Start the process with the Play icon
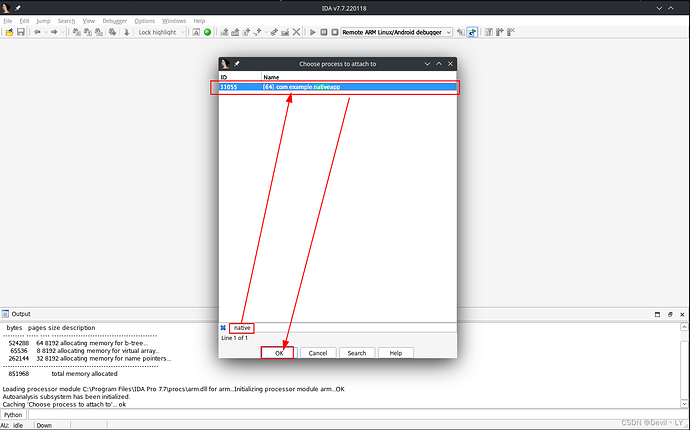The width and height of the screenshot is (690, 430). (312, 32)
